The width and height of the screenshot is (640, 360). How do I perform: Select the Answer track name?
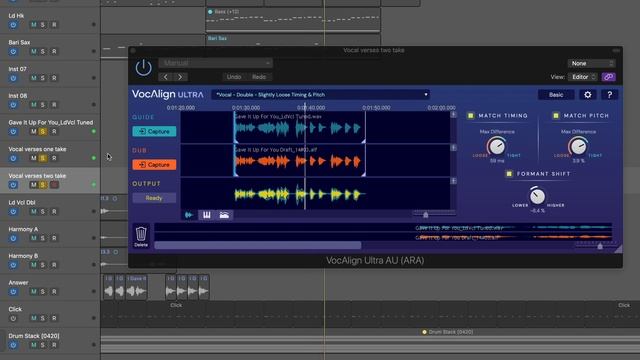[x=18, y=282]
